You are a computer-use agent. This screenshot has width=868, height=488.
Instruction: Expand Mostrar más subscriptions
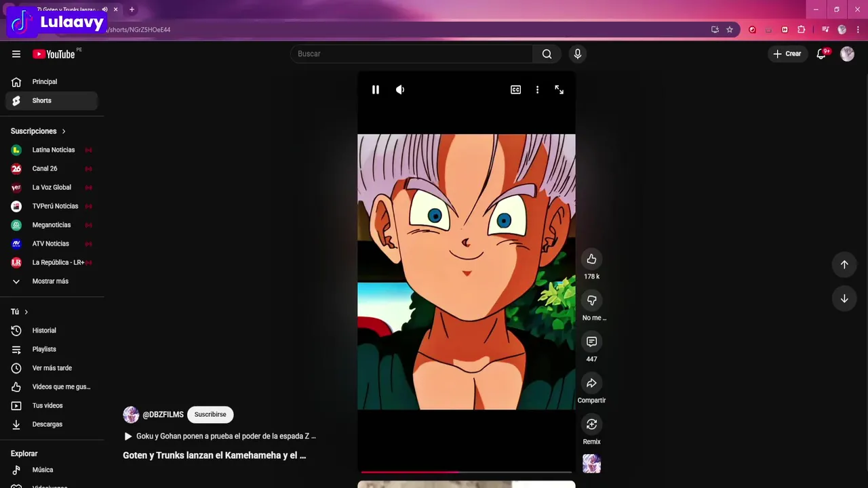point(52,281)
